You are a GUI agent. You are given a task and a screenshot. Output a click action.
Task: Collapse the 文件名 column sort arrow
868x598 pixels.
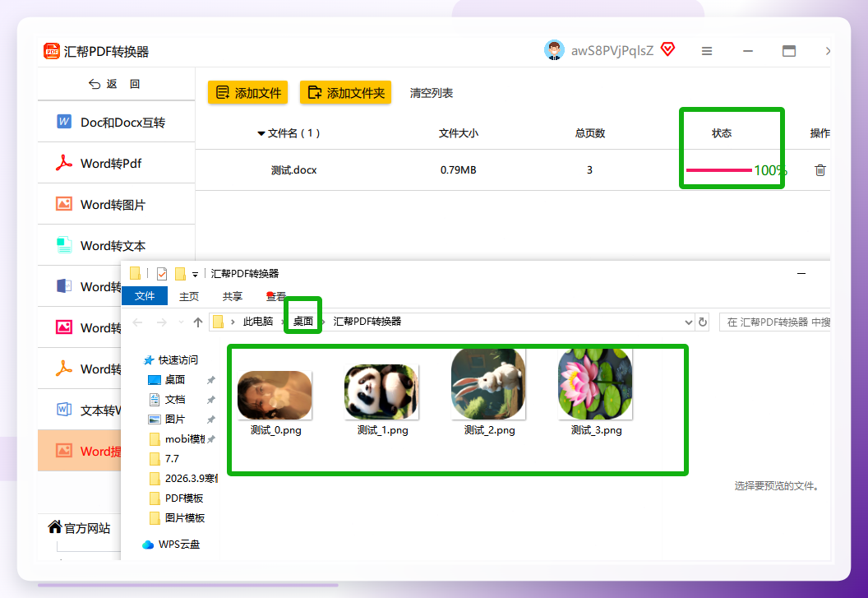261,133
